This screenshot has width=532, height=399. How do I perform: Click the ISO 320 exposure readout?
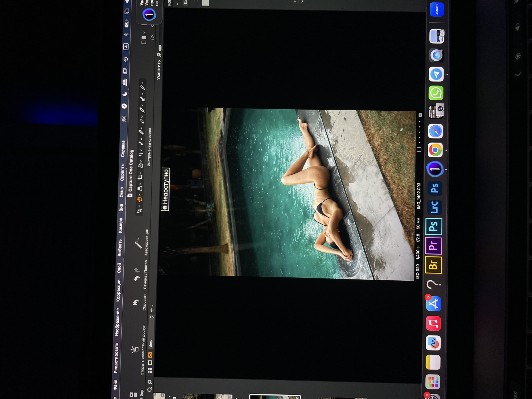(x=418, y=272)
